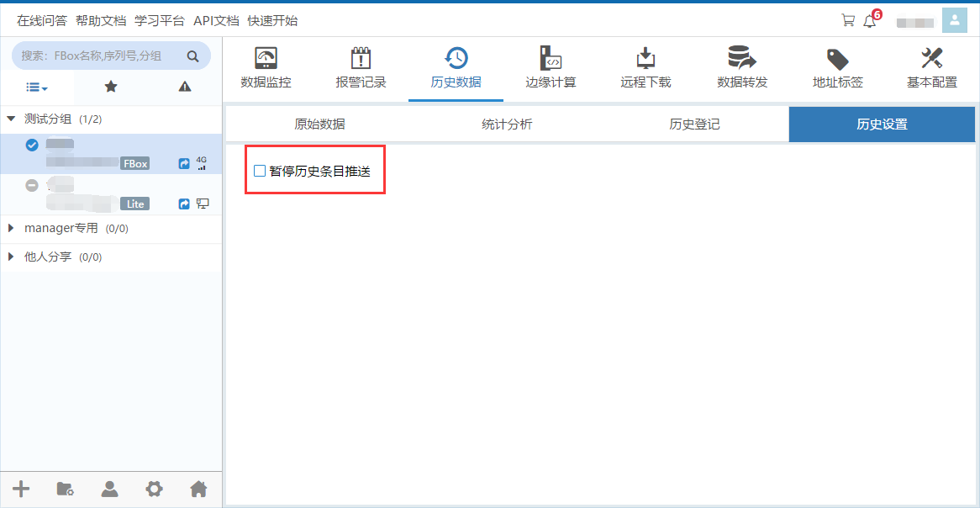Open the 帮助文档 link
Viewport: 980px width, 508px height.
pos(100,21)
